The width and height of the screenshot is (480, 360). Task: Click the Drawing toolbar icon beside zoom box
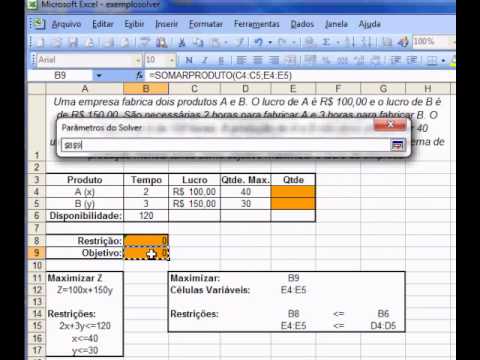(404, 42)
